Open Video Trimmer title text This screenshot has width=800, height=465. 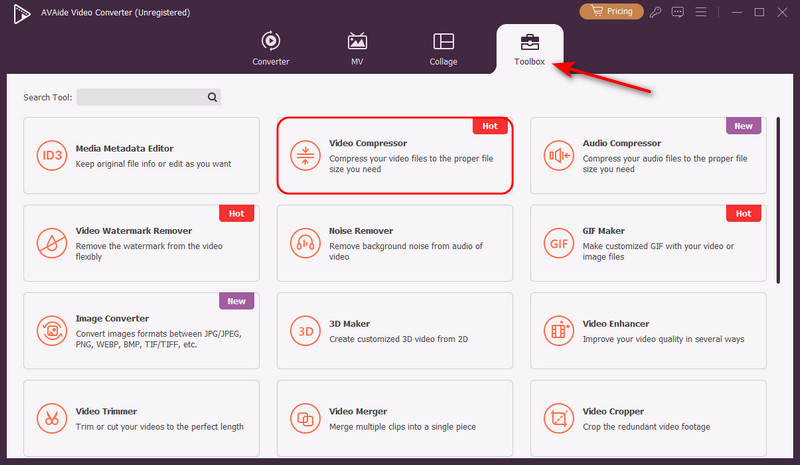[x=106, y=411]
